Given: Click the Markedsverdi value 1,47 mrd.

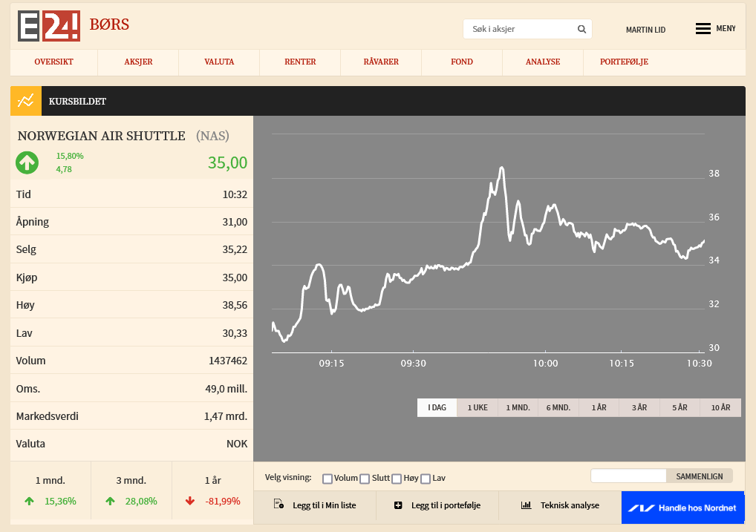Looking at the screenshot, I should pos(226,416).
